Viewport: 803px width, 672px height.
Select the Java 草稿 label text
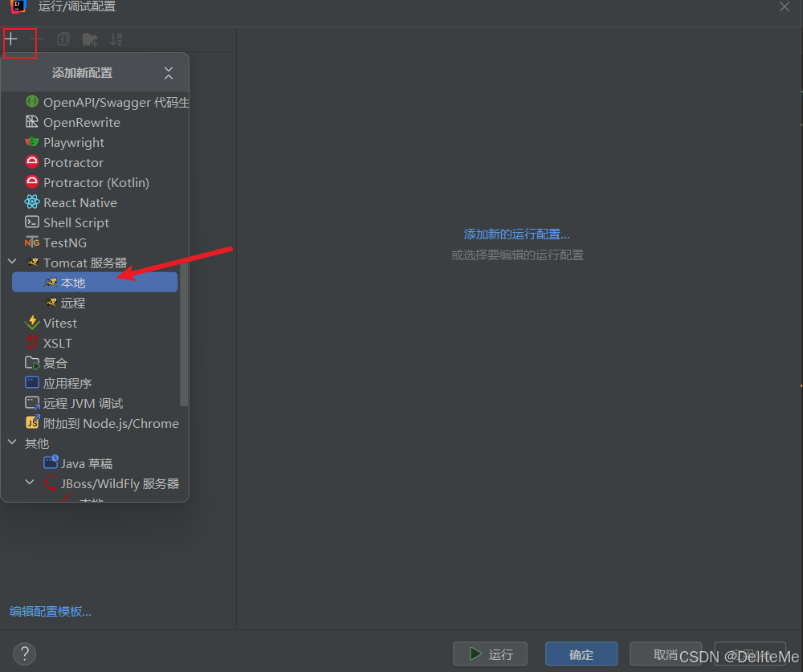coord(87,463)
